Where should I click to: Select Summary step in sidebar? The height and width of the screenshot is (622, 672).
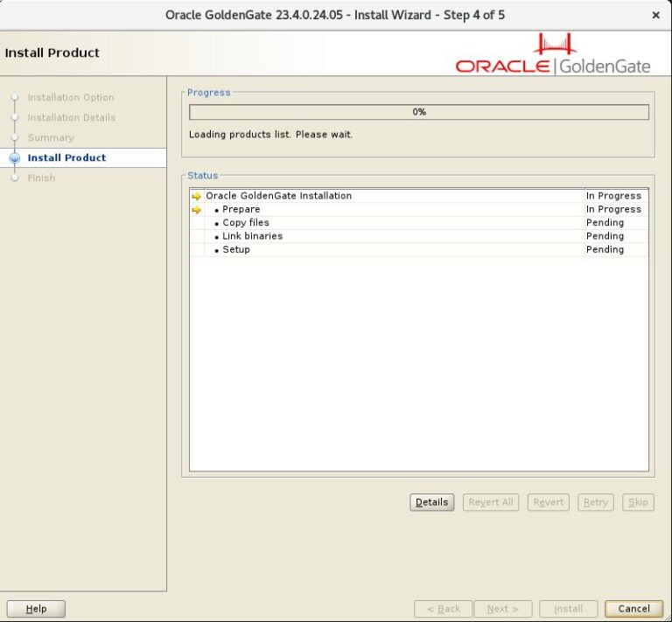(51, 138)
